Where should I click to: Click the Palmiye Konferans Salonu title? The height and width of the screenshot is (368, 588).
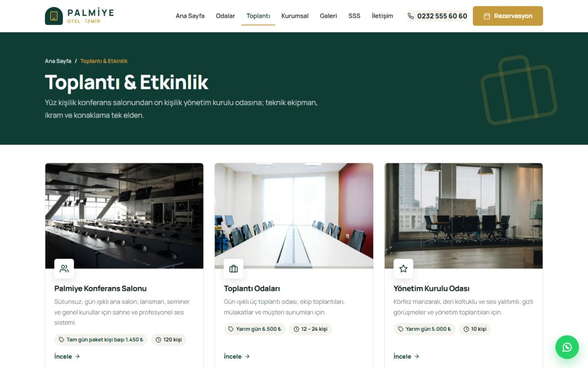click(100, 289)
